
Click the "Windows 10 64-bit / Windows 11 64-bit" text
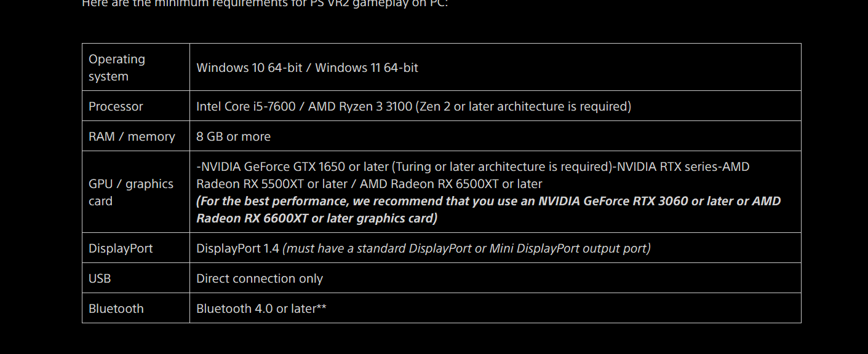[307, 68]
